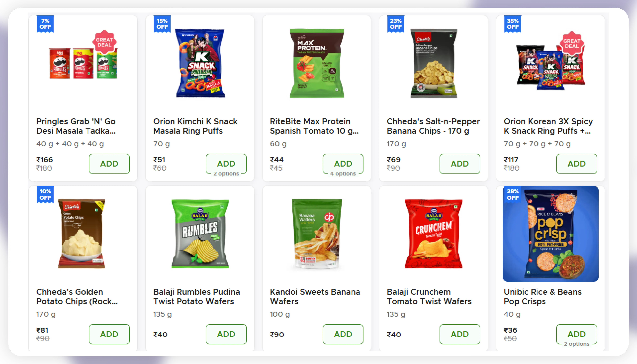Image resolution: width=637 pixels, height=364 pixels.
Task: Click the 35% OFF discount badge
Action: (512, 24)
